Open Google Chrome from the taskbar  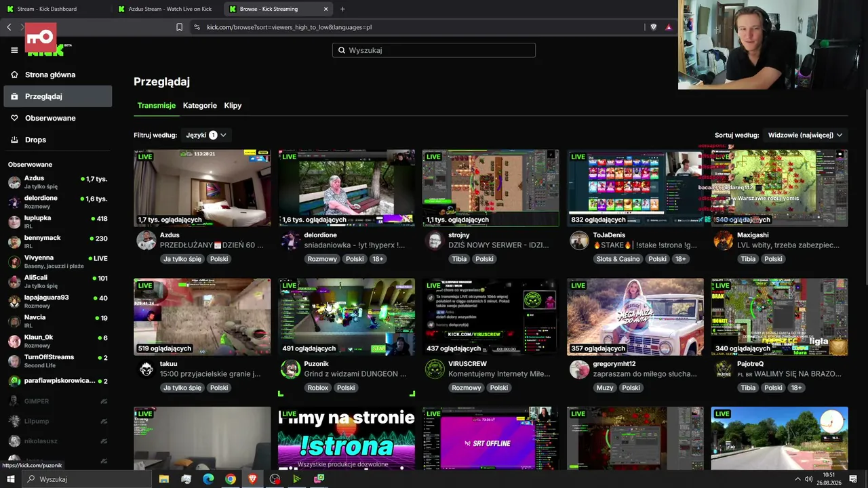click(231, 479)
